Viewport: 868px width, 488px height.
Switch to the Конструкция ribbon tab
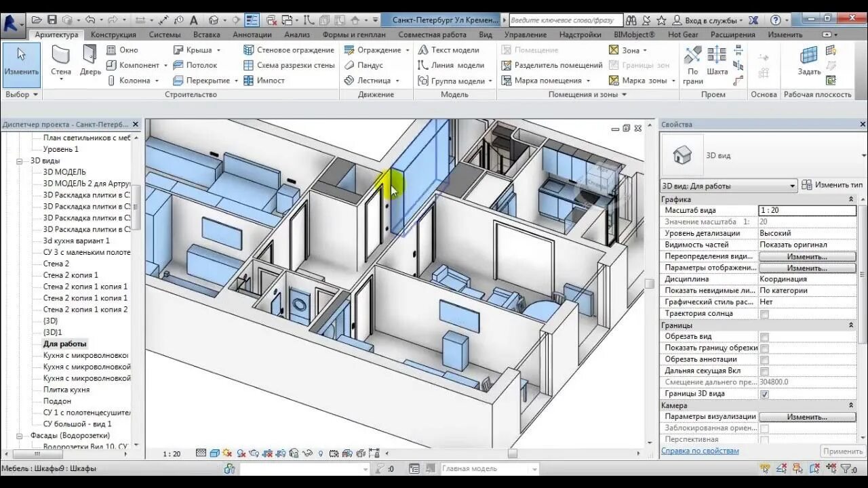click(x=113, y=35)
